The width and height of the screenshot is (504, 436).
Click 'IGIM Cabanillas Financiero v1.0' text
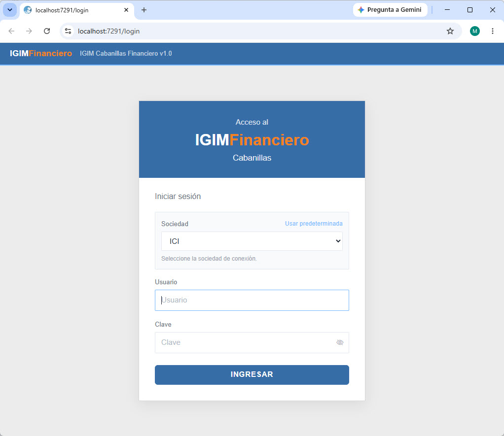(126, 53)
